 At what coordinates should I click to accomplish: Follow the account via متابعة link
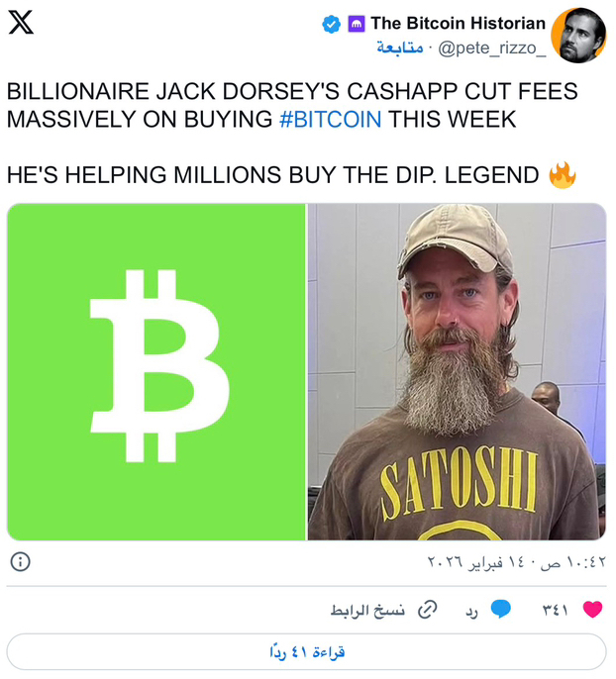tap(400, 48)
